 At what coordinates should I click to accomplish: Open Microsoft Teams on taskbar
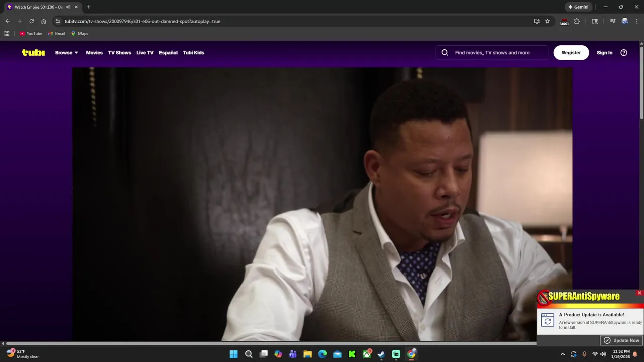[293, 354]
